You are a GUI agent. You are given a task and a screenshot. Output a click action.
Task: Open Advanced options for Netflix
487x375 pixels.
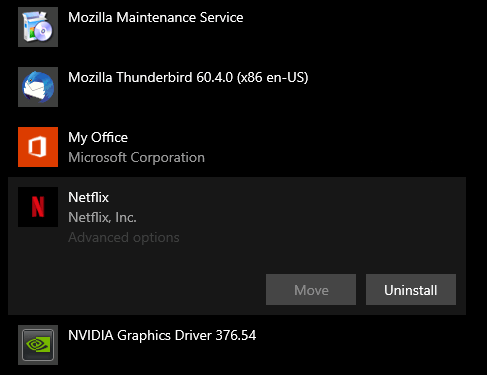(124, 238)
